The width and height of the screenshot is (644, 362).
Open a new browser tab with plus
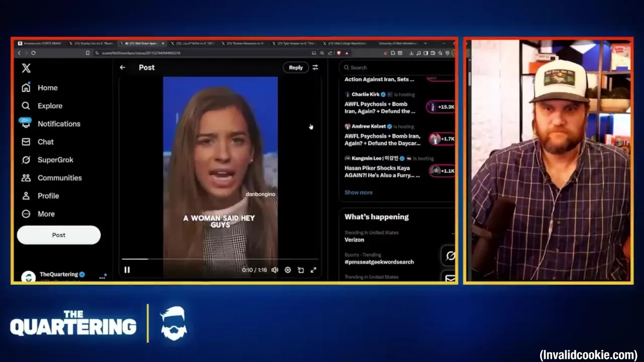tap(425, 43)
